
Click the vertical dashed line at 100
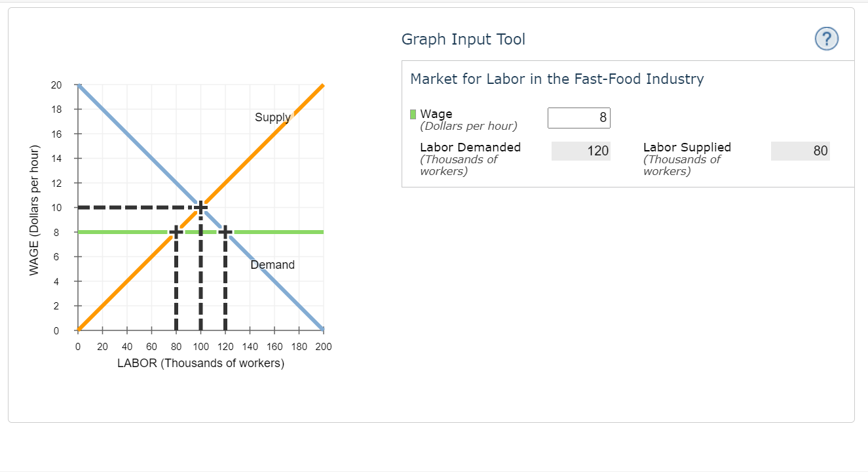pyautogui.click(x=200, y=282)
